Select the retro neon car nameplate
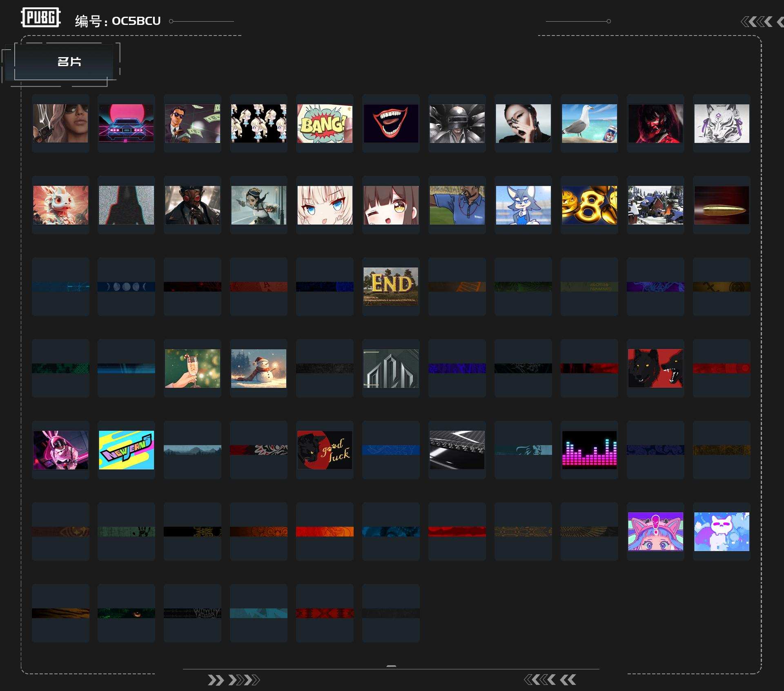This screenshot has height=691, width=784. 126,123
